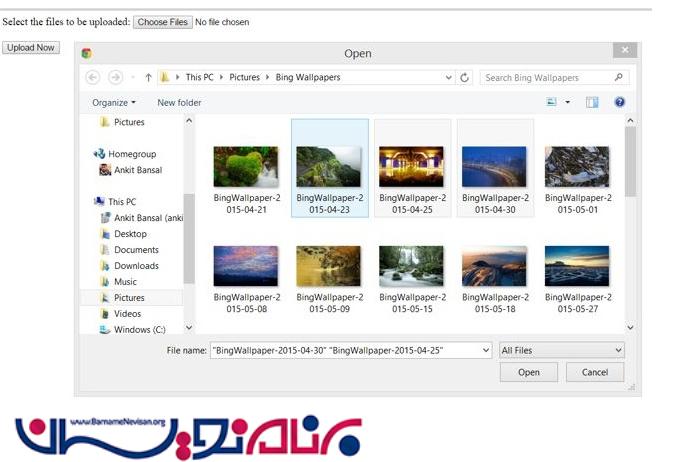Click Ankit Bansal user avatar under Homegroup
The width and height of the screenshot is (692, 462).
point(105,169)
